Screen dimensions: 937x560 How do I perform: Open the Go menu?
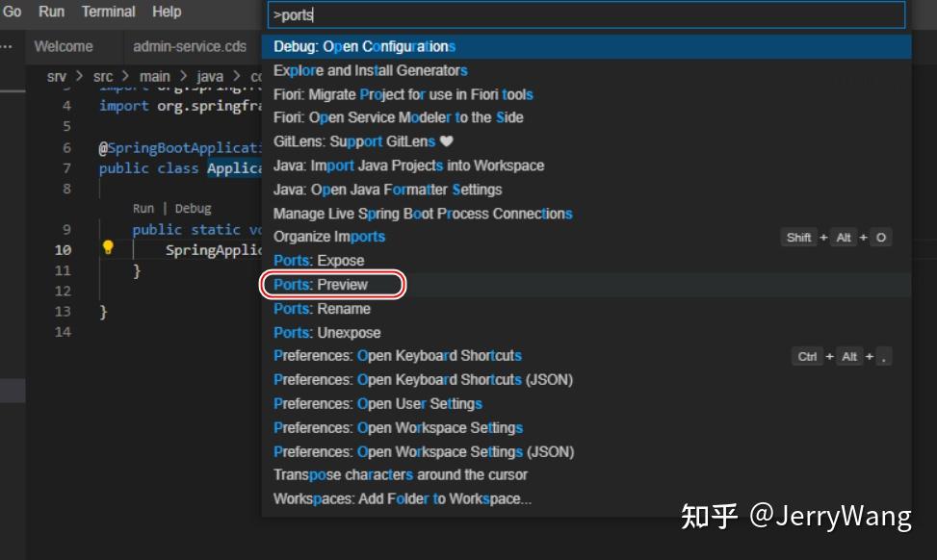click(12, 12)
